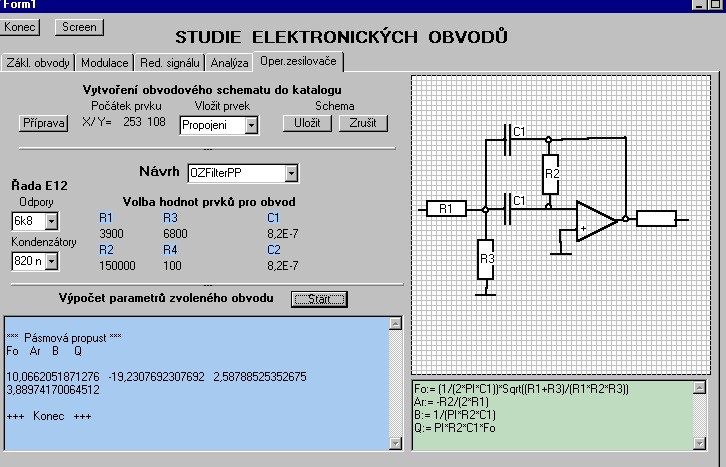
Task: Select the R3 resistor in schematic
Action: point(487,260)
